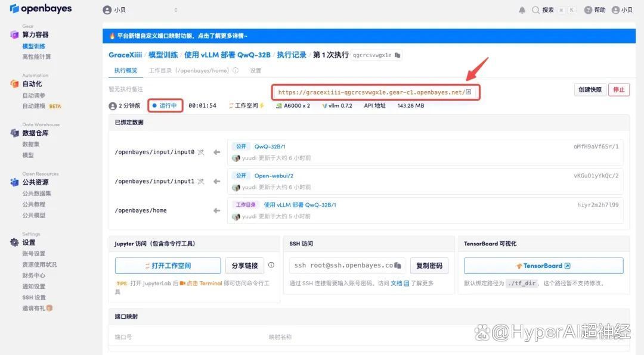Switch to the 工作目录 tab

click(188, 70)
